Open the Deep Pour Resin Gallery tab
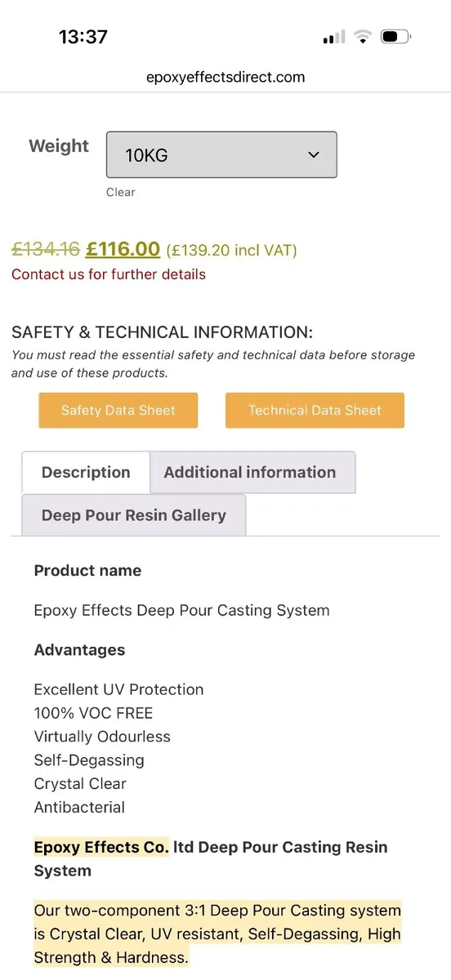The width and height of the screenshot is (451, 980). [134, 515]
